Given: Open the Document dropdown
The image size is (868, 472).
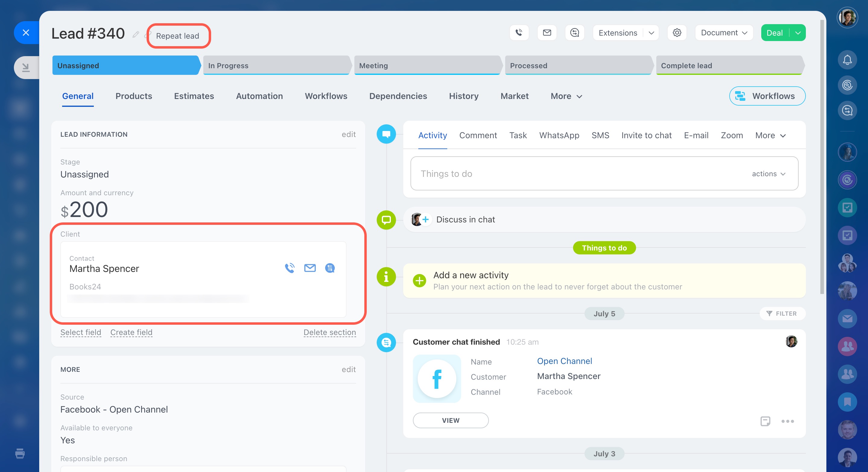Looking at the screenshot, I should (724, 33).
